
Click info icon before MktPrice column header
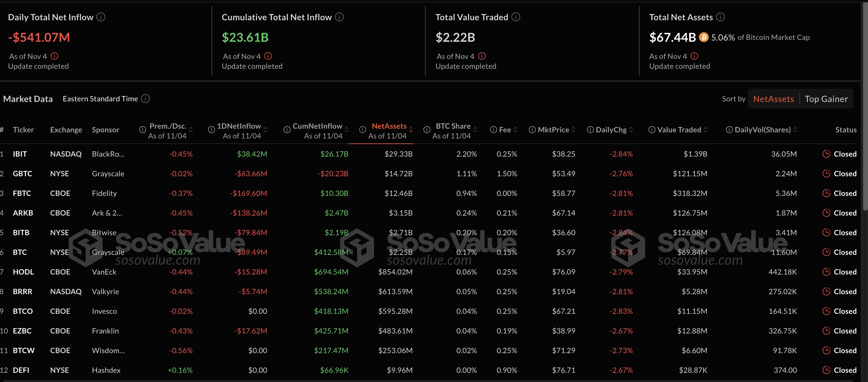pos(532,130)
